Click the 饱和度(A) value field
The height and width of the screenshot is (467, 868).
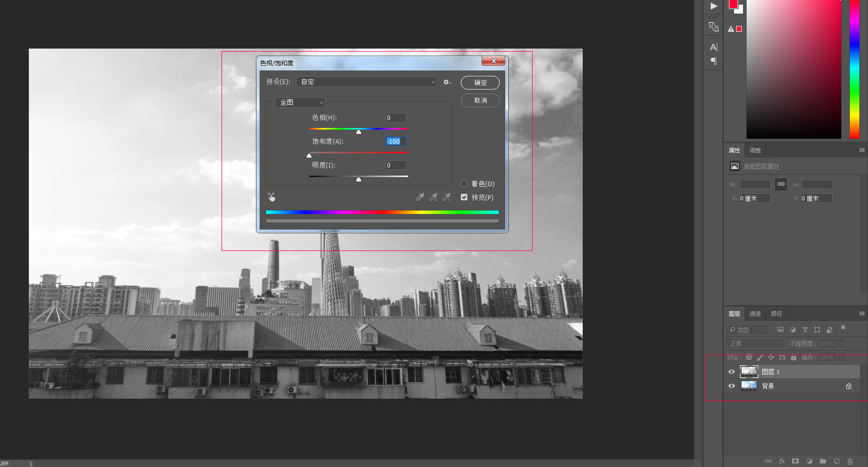(396, 142)
